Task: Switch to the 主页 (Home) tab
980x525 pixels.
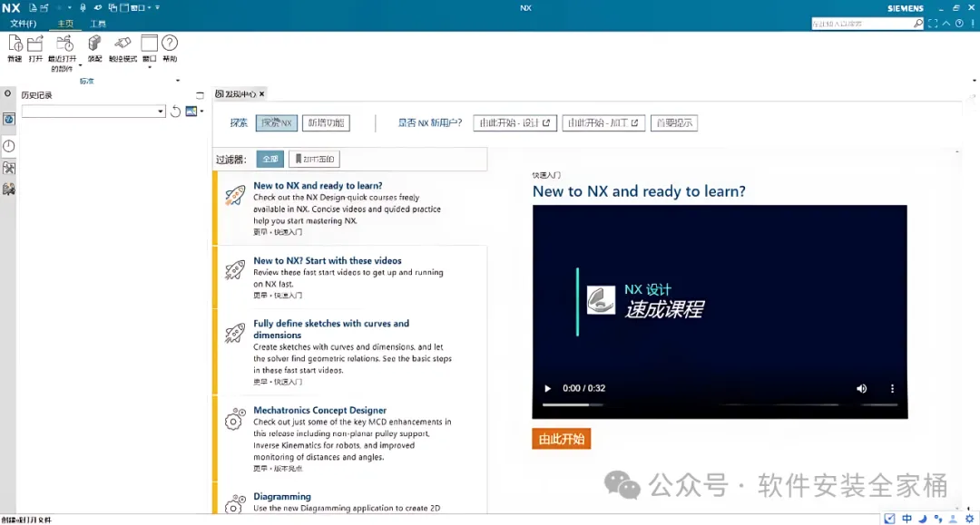Action: point(65,24)
